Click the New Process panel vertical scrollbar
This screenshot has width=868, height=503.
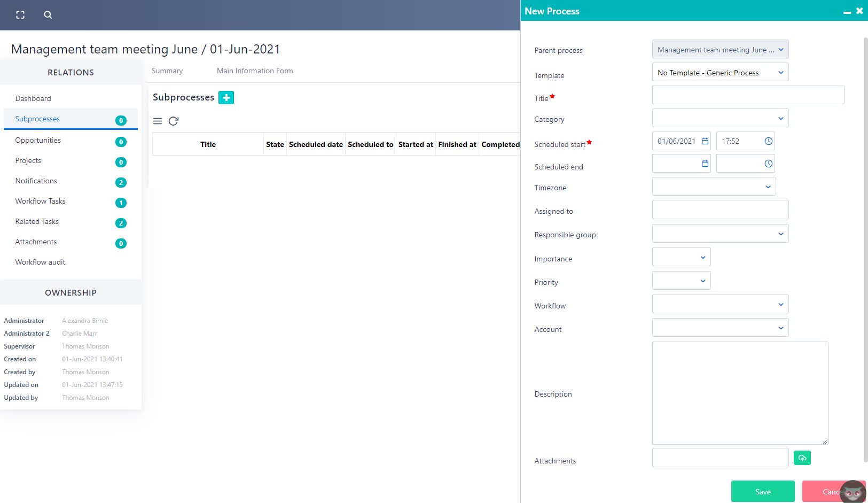[865, 249]
